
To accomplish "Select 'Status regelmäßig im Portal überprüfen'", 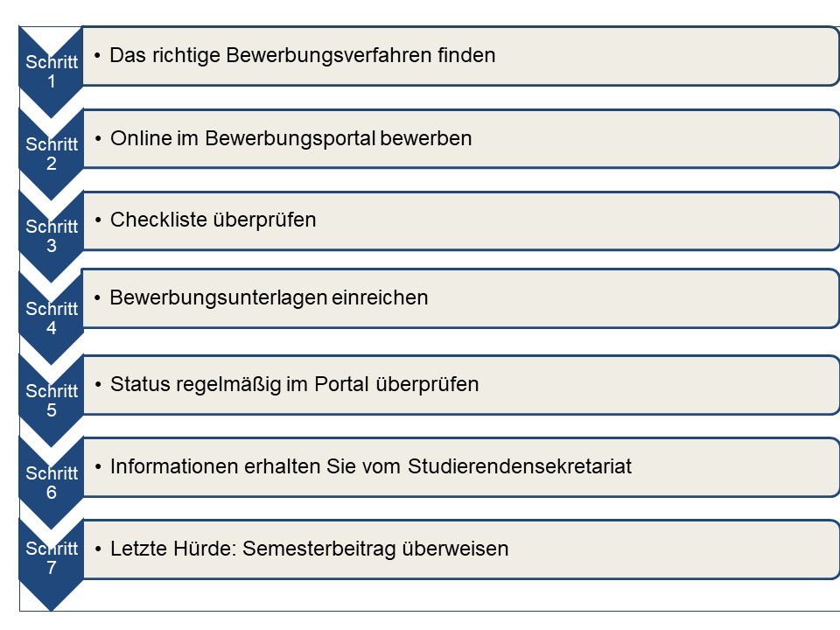I will (x=294, y=385).
